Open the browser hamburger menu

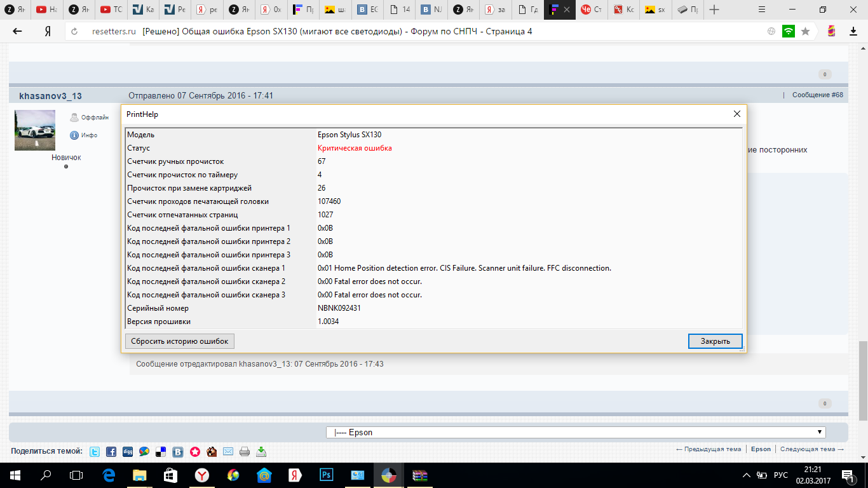762,10
